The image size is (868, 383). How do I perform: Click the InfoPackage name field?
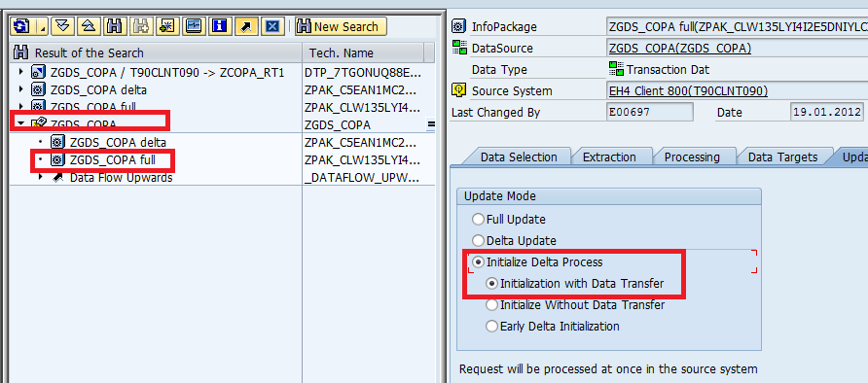(x=737, y=26)
